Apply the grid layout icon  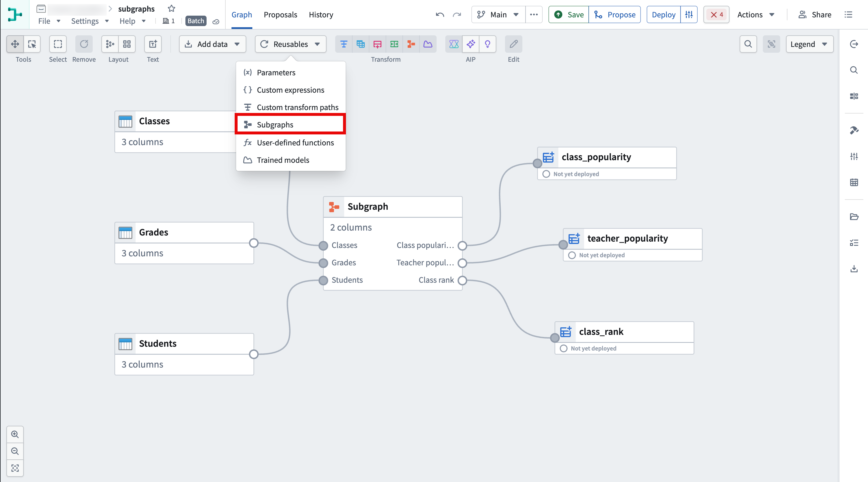(127, 44)
